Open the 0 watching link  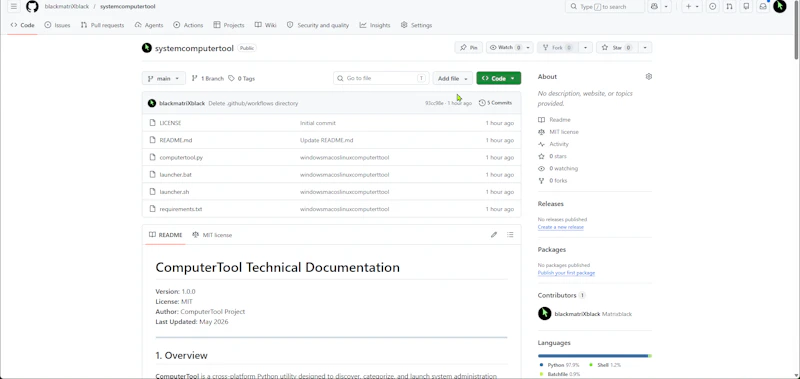[558, 169]
